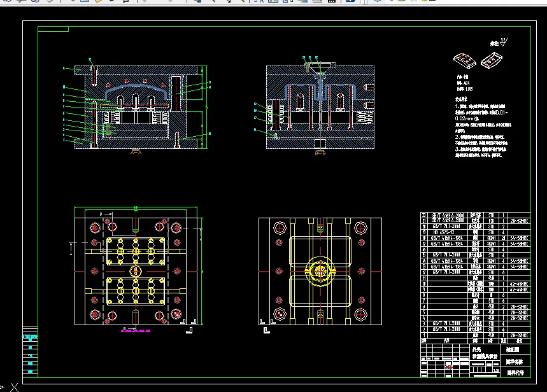547x392 pixels.
Task: Click the UCS X axis icon at the bottom left
Action: 14,387
